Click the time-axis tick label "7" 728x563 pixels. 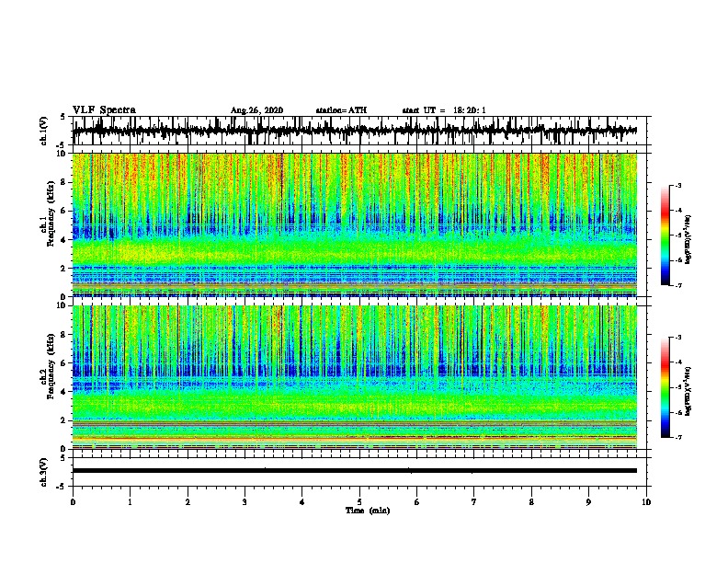(474, 502)
